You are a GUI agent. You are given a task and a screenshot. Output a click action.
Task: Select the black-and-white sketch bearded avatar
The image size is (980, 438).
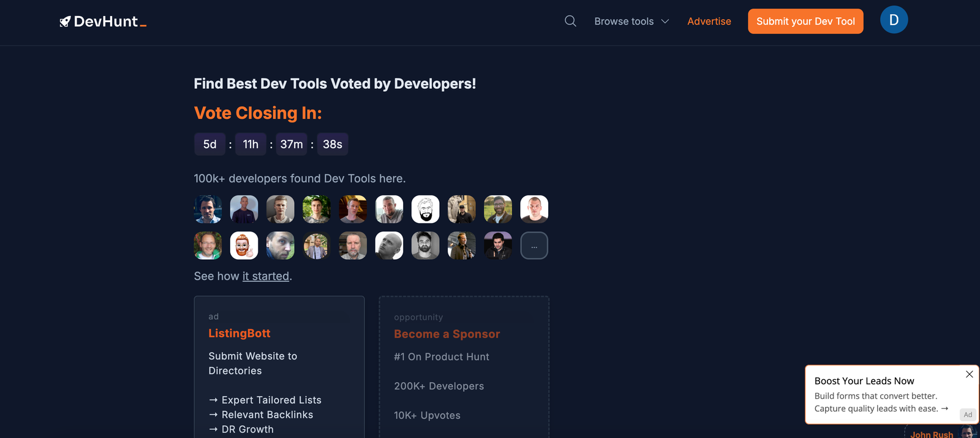tap(425, 210)
